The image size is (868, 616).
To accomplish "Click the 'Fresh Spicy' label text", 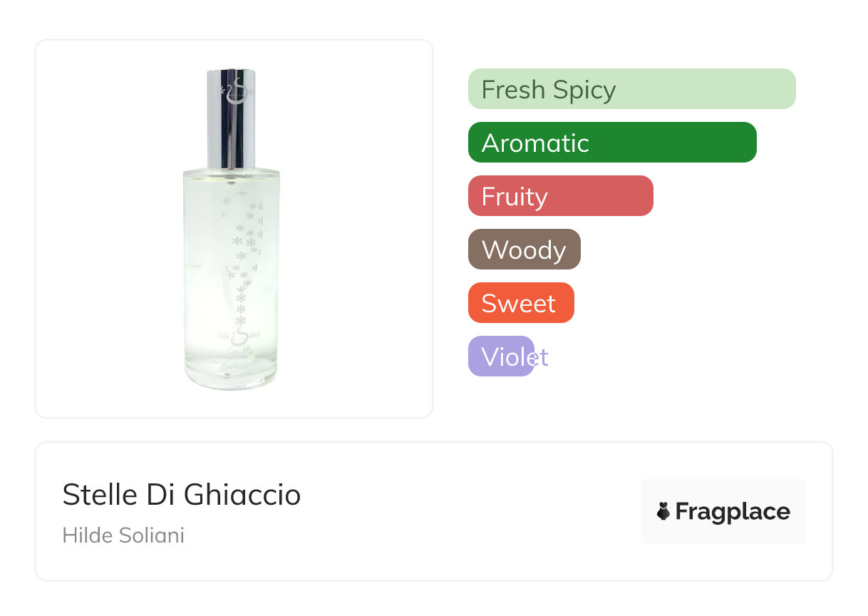I will click(x=548, y=90).
